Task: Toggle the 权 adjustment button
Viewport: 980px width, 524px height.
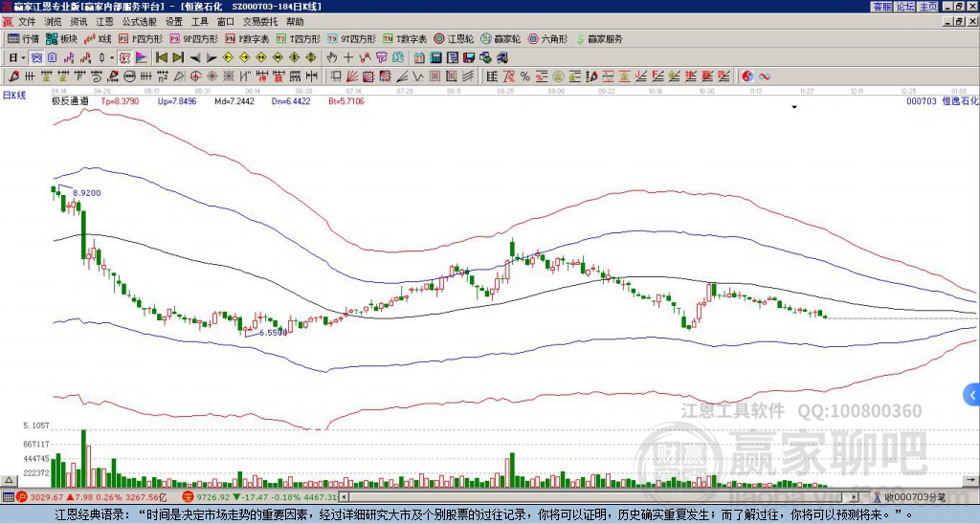Action: click(x=124, y=58)
